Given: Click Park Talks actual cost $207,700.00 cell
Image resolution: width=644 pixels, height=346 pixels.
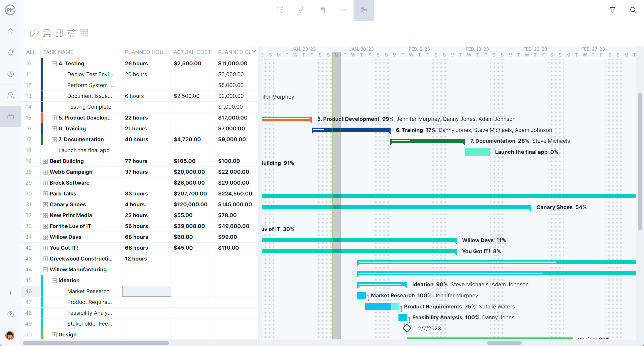Looking at the screenshot, I should tap(193, 194).
